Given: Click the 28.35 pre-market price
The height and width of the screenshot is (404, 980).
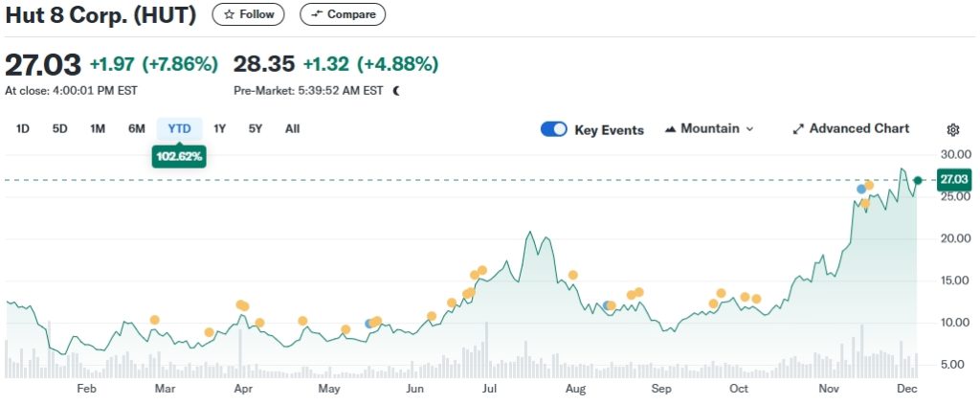Looking at the screenshot, I should [x=264, y=64].
